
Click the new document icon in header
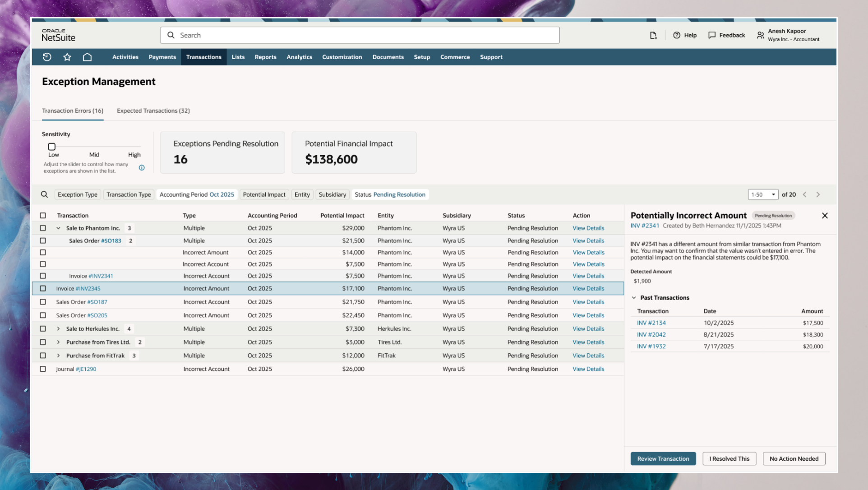(653, 35)
